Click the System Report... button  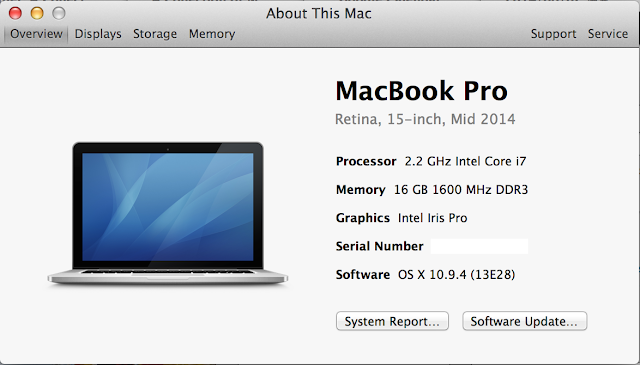[x=392, y=321]
